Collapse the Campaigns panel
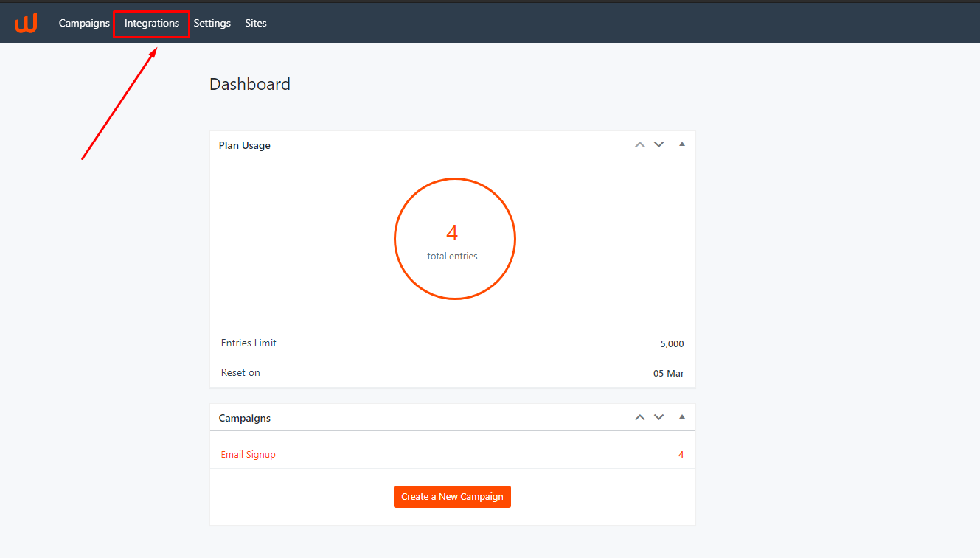Screen dimensions: 980x558 tap(682, 417)
